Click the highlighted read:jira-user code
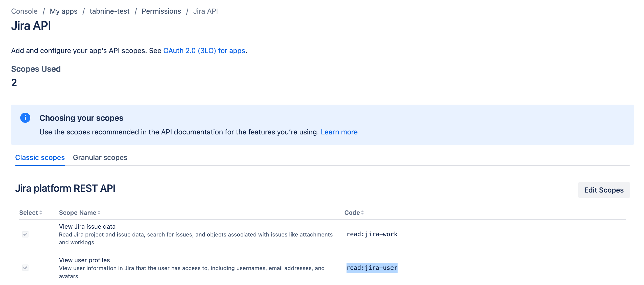644x285 pixels. click(x=372, y=268)
